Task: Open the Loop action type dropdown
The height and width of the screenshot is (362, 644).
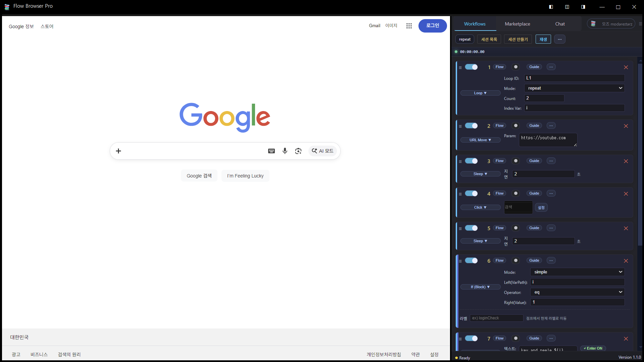Action: click(x=480, y=93)
